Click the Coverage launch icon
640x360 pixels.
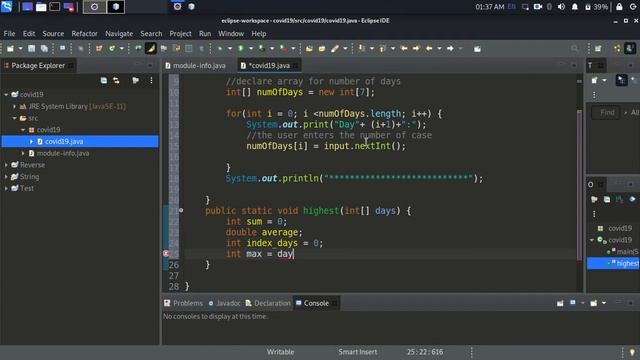261,49
